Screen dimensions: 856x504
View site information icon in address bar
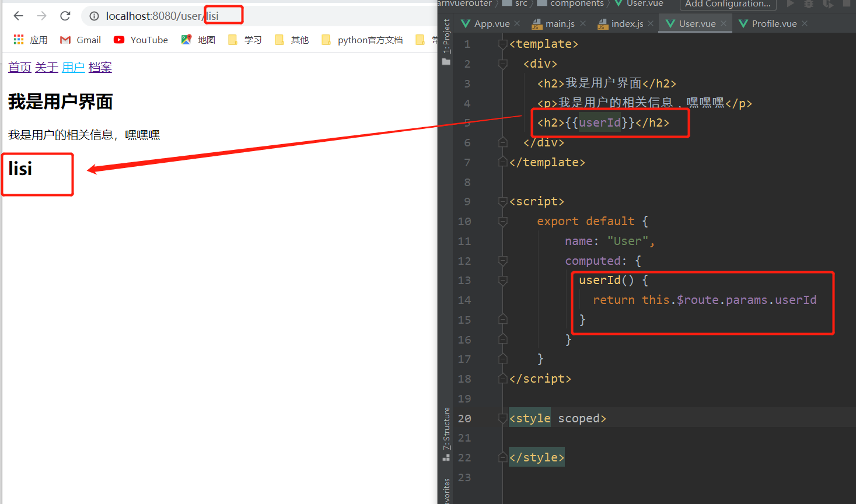coord(94,16)
